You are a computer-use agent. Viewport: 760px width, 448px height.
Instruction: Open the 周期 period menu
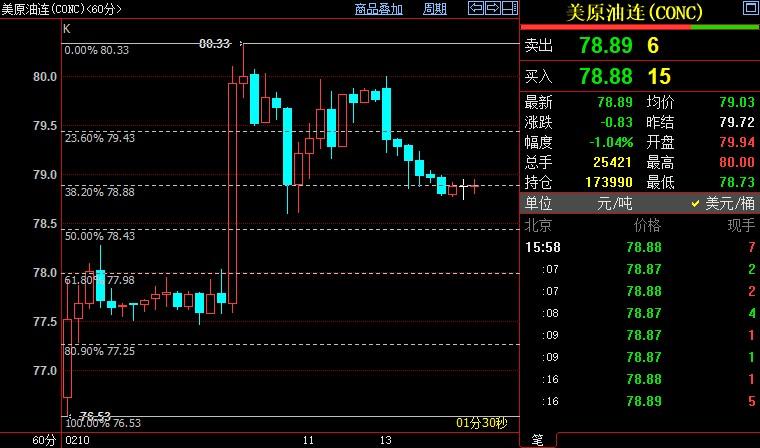tap(435, 9)
